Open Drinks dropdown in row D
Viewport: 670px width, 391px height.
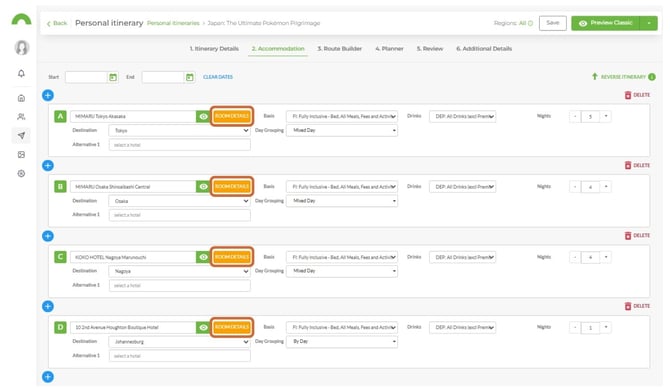463,327
